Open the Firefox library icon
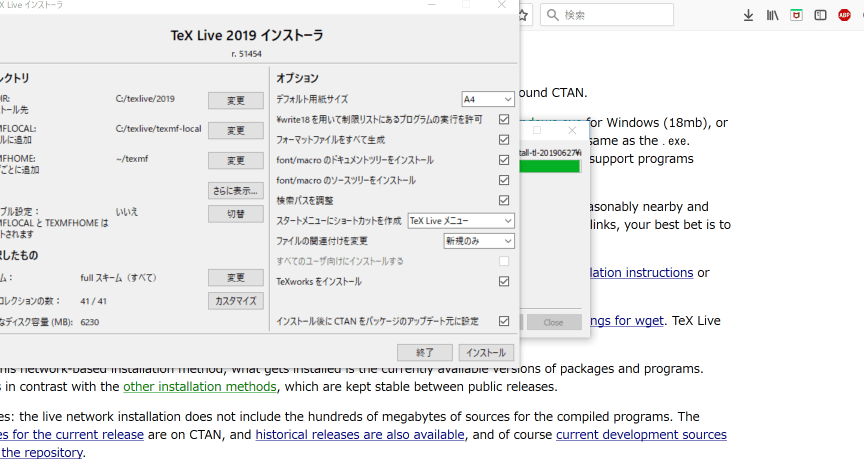The width and height of the screenshot is (864, 459). 772,16
